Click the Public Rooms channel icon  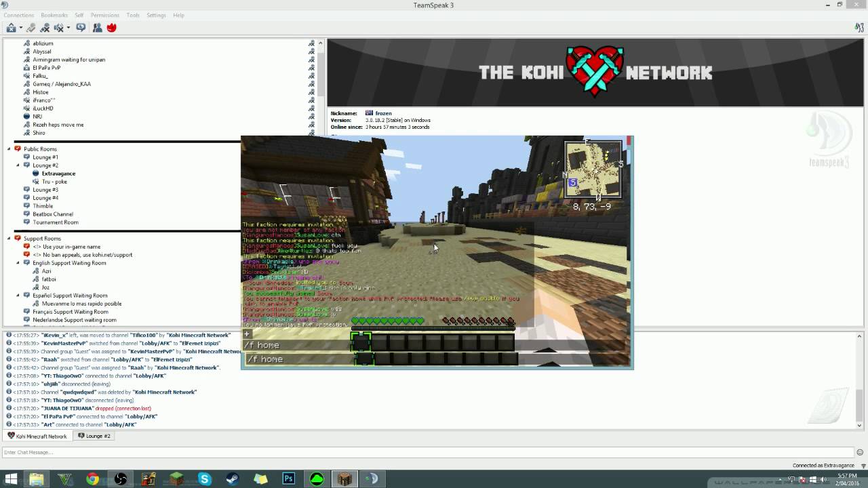pos(18,149)
